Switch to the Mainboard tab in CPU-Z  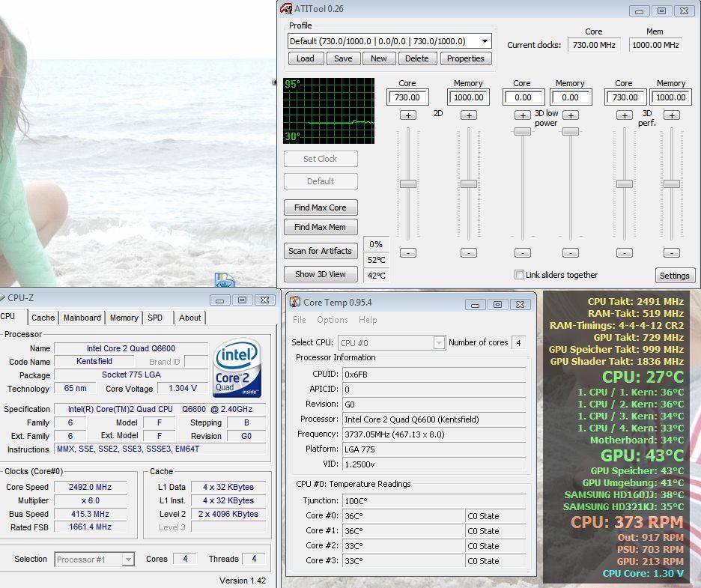82,318
